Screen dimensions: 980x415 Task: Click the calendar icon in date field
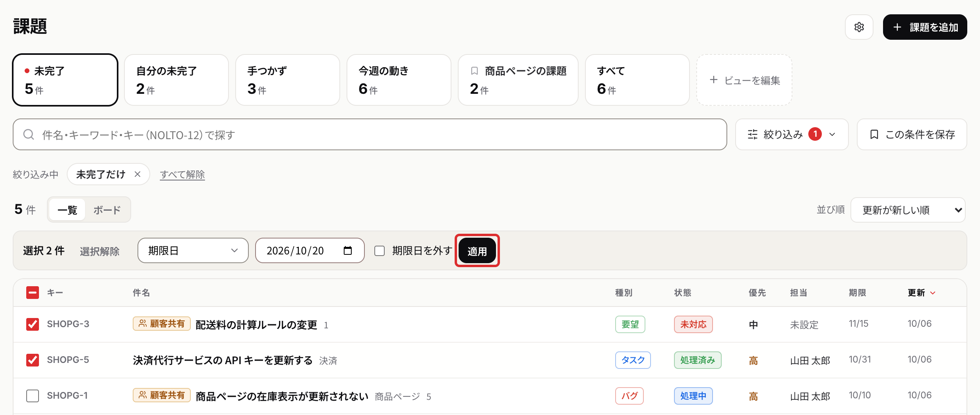pos(348,250)
